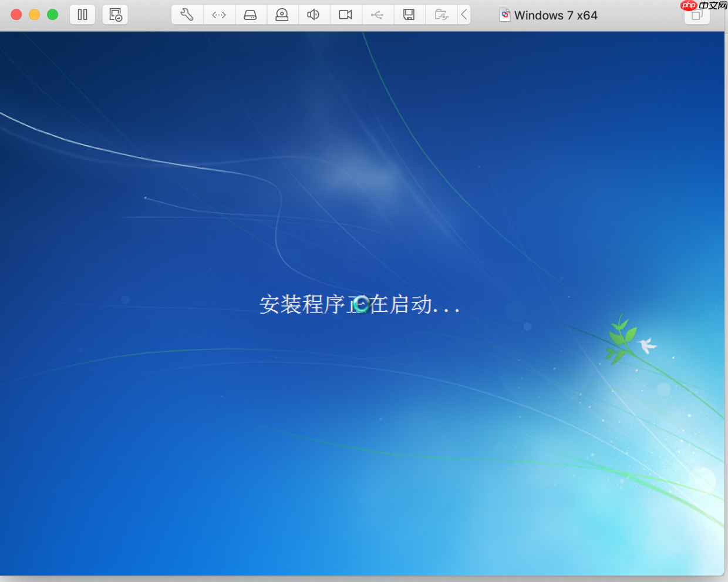Click the Floppy Disk toolbar icon
The image size is (728, 582).
(x=409, y=15)
